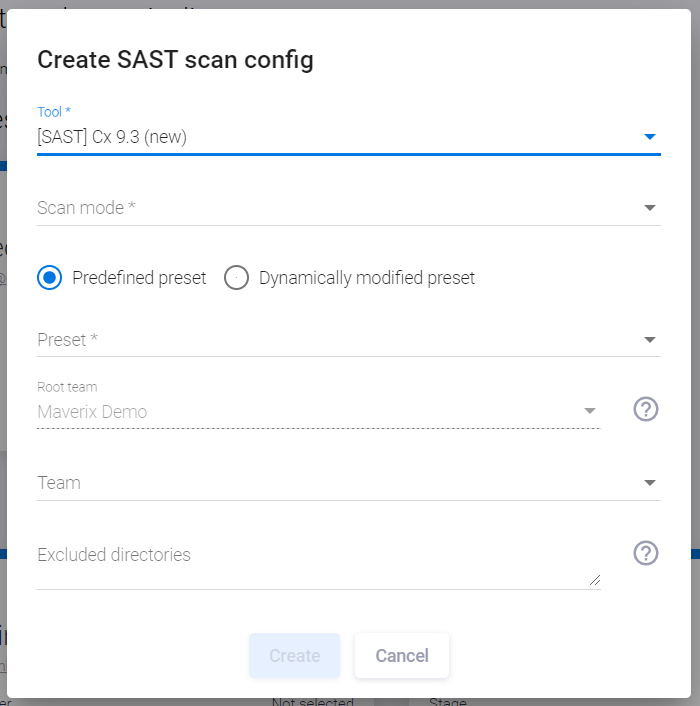Click the Excluded directories text area

[318, 563]
